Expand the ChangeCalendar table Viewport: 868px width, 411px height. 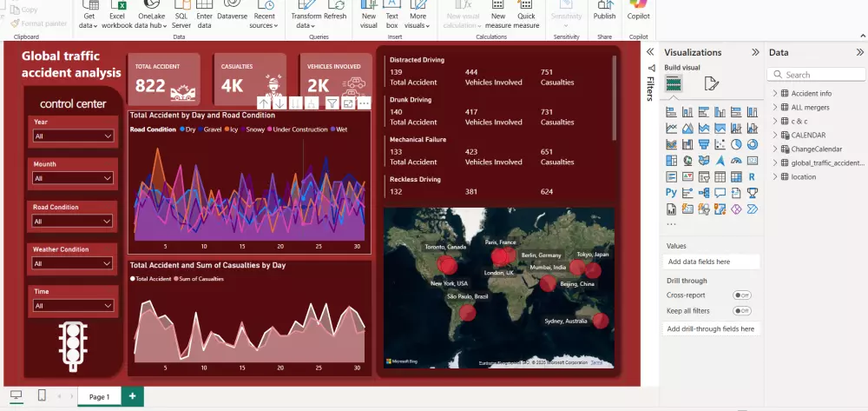(775, 149)
